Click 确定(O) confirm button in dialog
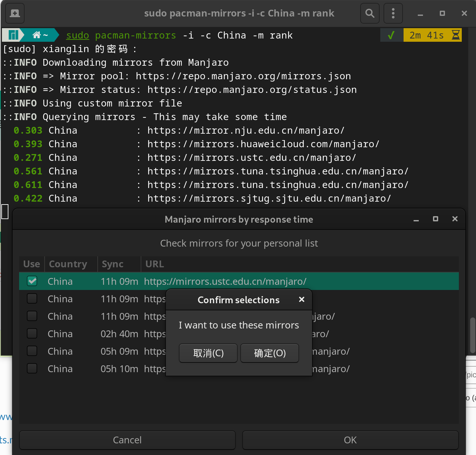Viewport: 476px width, 455px height. [x=270, y=353]
